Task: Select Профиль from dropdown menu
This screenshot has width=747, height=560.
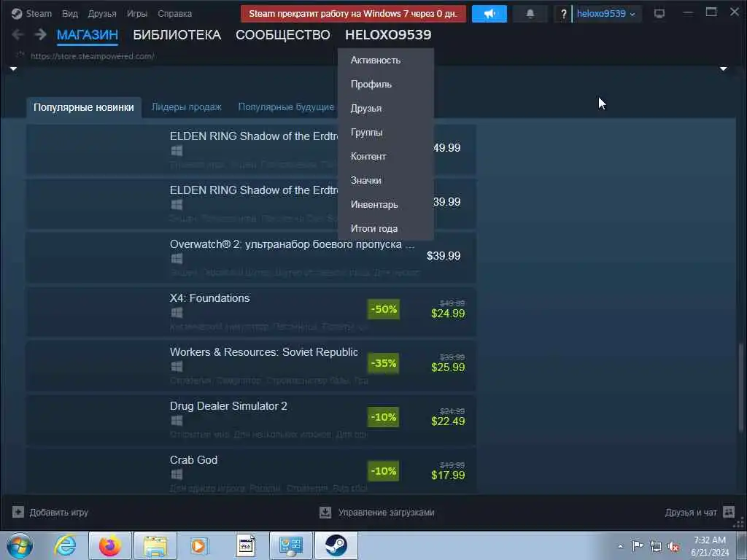Action: [x=385, y=85]
